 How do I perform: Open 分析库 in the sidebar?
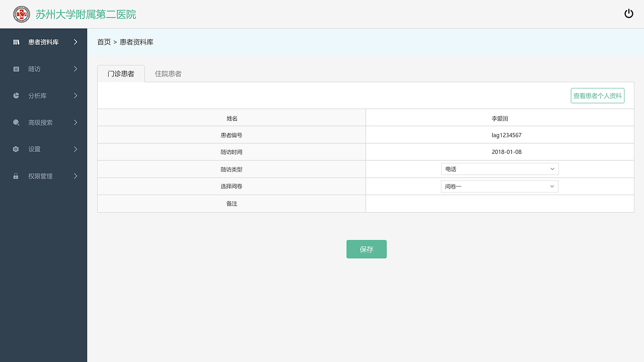pos(43,96)
